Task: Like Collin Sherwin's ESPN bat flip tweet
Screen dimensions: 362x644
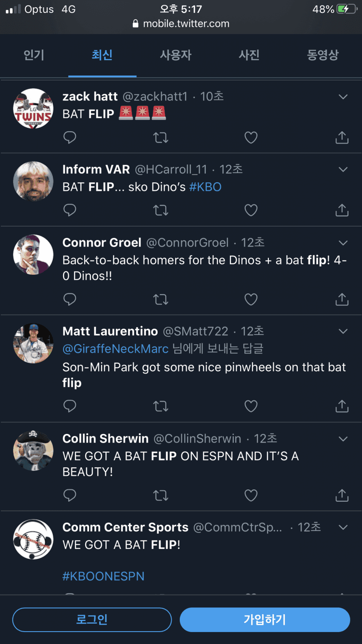Action: tap(251, 495)
